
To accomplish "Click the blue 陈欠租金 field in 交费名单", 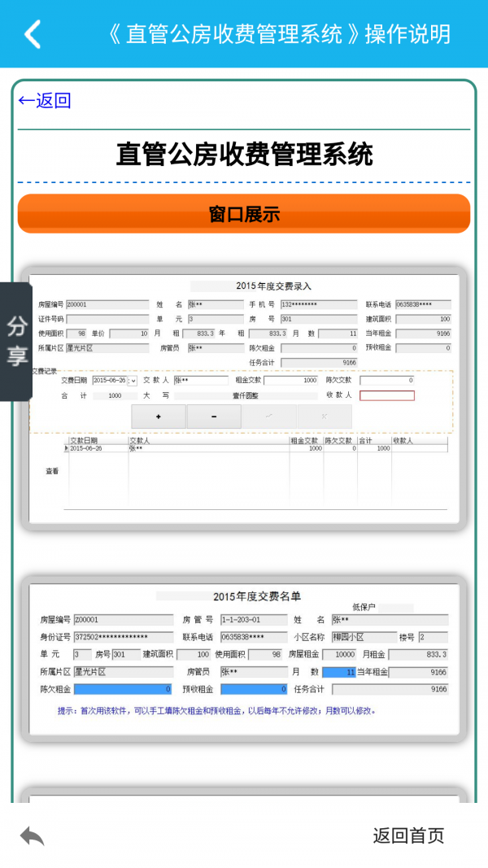I will [123, 689].
